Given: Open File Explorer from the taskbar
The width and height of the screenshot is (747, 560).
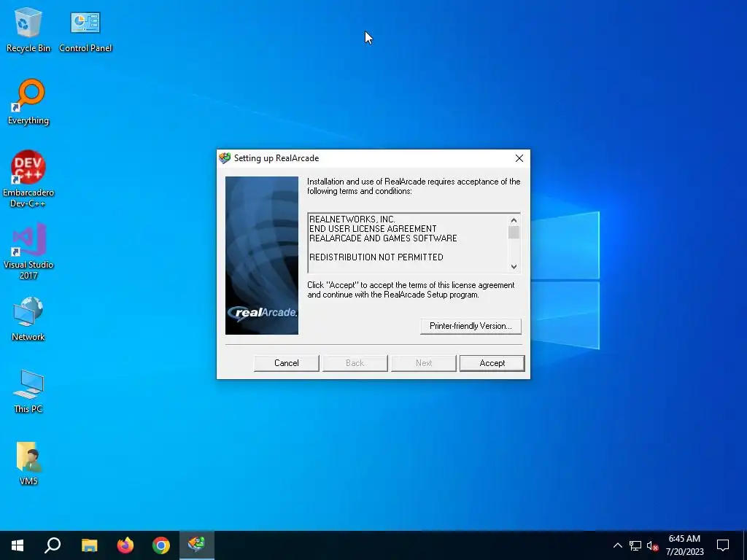Looking at the screenshot, I should [x=89, y=545].
